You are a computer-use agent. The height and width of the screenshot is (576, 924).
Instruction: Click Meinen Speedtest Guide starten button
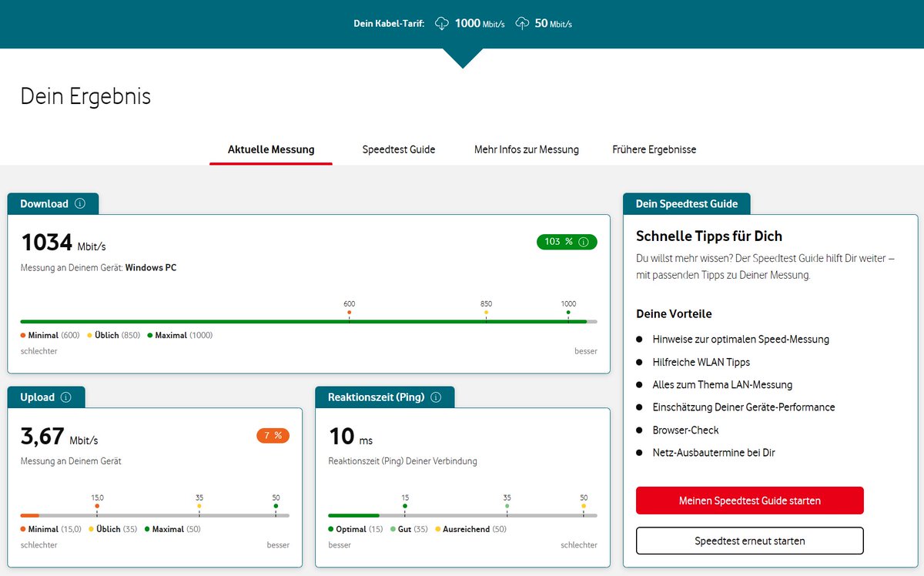pos(750,501)
